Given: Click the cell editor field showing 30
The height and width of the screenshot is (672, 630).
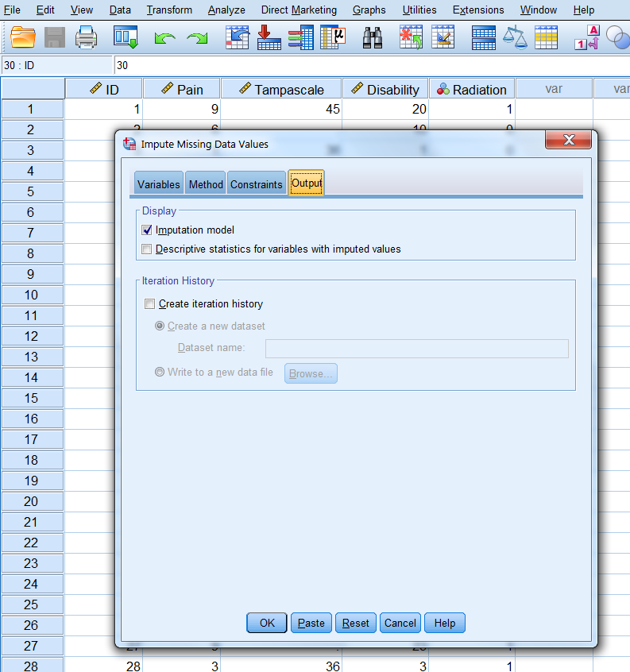Looking at the screenshot, I should click(x=372, y=65).
